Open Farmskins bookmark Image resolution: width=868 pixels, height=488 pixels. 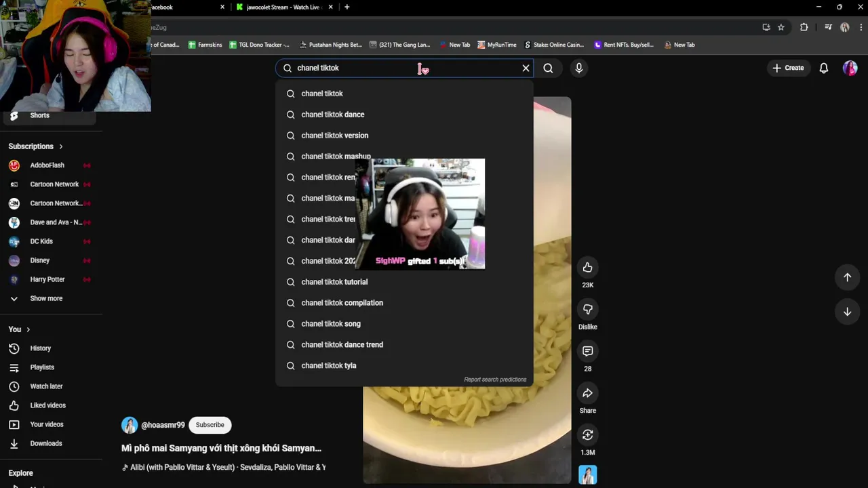pos(205,45)
